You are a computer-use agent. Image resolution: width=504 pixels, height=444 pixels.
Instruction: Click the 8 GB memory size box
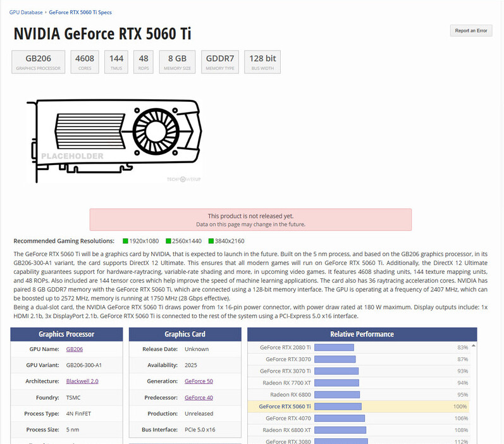177,62
